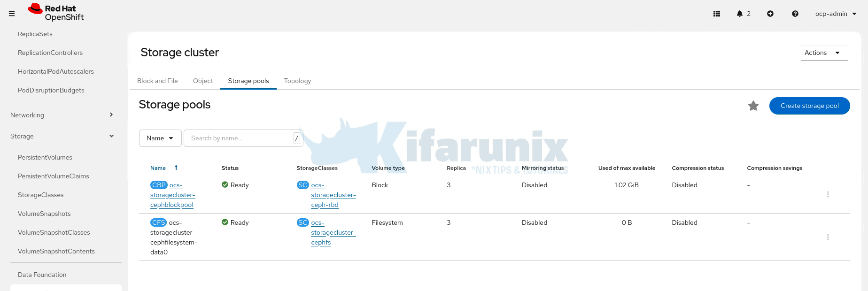
Task: Add page to favorites with star icon
Action: tap(753, 106)
